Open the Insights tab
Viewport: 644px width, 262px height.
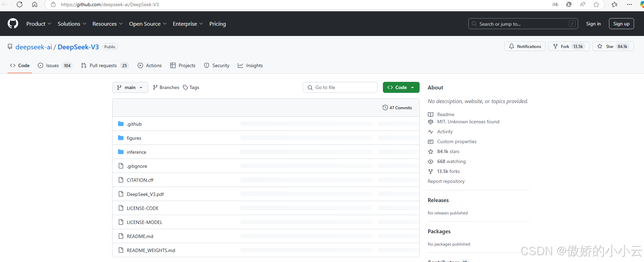(x=250, y=65)
